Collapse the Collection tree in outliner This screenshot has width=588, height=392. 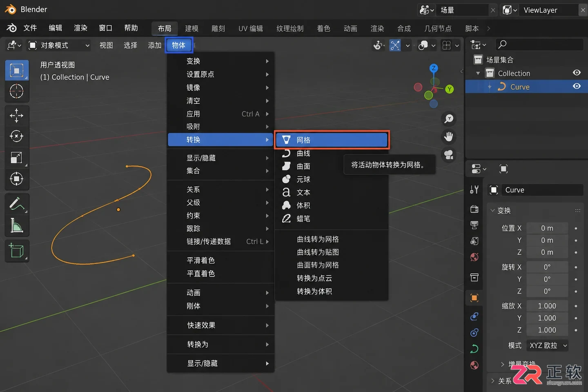478,73
